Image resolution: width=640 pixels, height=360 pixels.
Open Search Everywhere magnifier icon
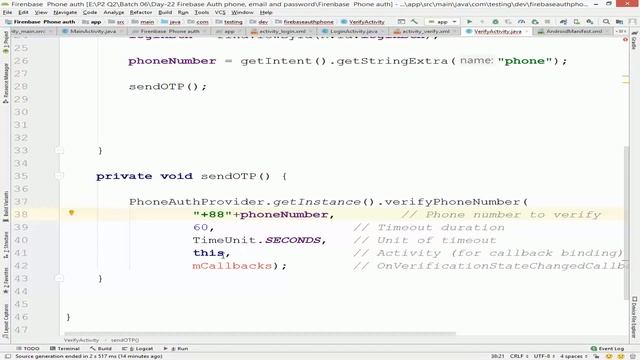click(606, 22)
